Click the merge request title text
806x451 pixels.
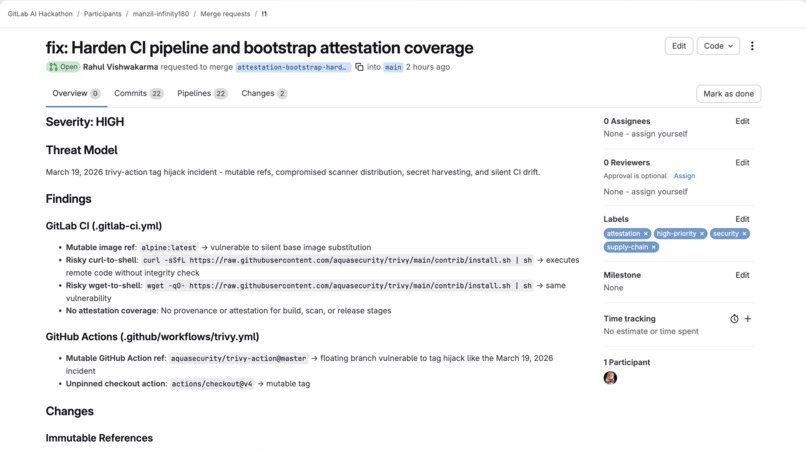coord(260,48)
